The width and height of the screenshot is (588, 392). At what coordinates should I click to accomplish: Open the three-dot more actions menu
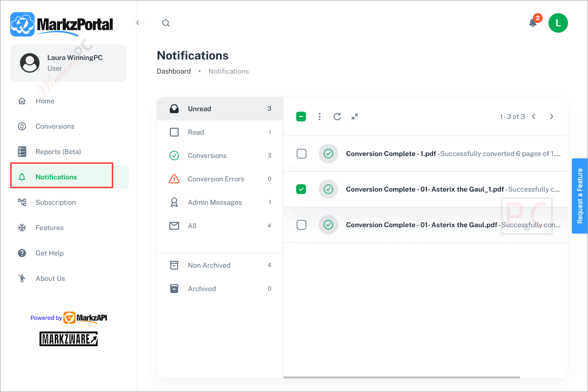(320, 117)
